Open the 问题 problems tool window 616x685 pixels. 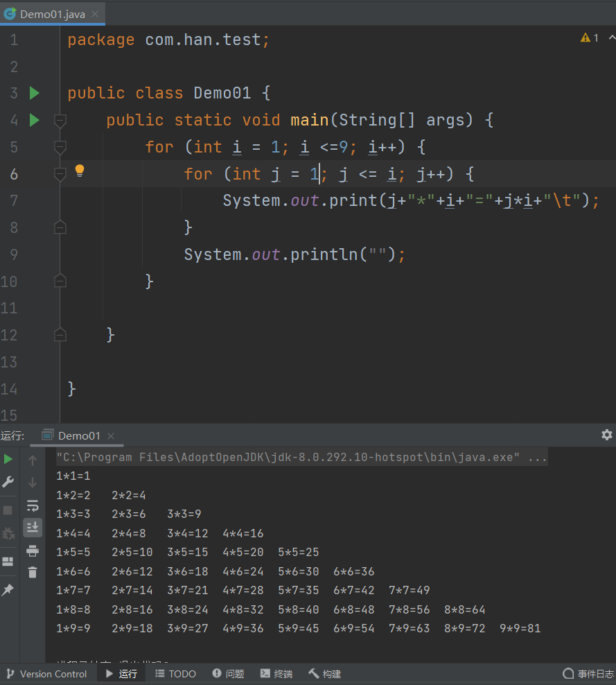pyautogui.click(x=229, y=674)
